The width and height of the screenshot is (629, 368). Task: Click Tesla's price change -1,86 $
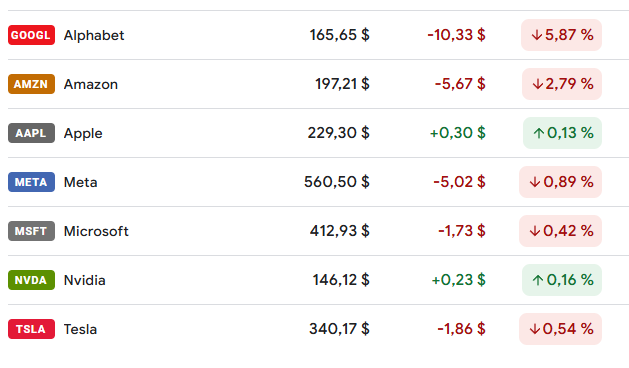pos(461,329)
